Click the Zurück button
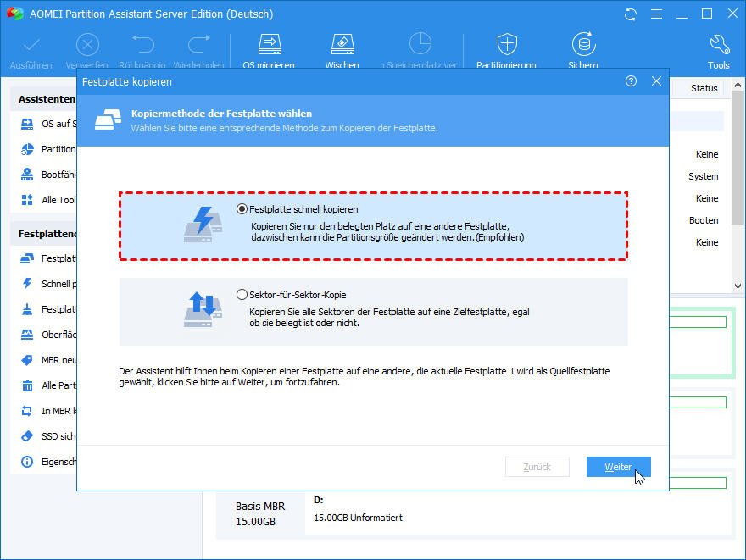The image size is (746, 560). tap(537, 467)
